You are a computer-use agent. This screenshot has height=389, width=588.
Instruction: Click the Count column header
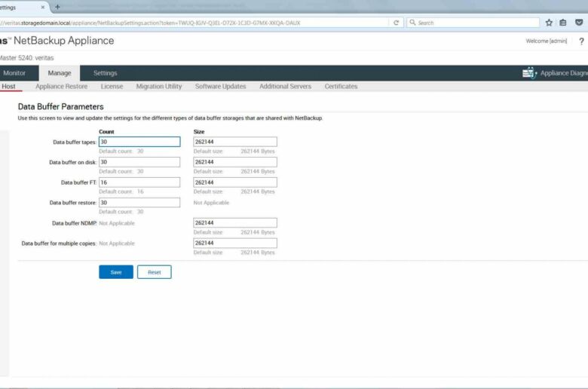(106, 132)
